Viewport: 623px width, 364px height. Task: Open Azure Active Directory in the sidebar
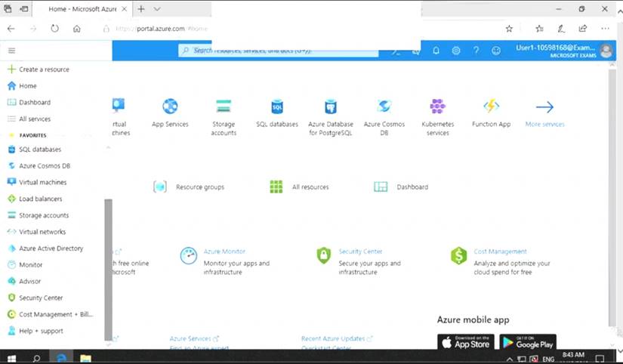tap(45, 248)
